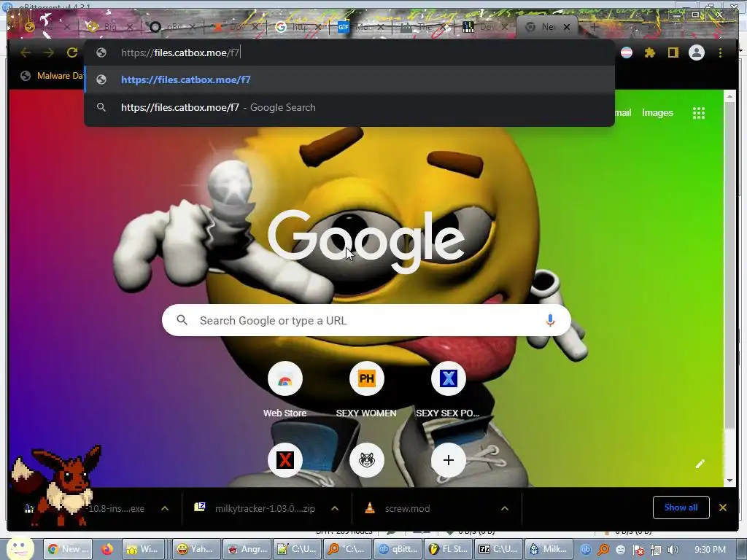The width and height of the screenshot is (747, 560).
Task: Open the Chrome profile avatar menu
Action: (x=697, y=52)
